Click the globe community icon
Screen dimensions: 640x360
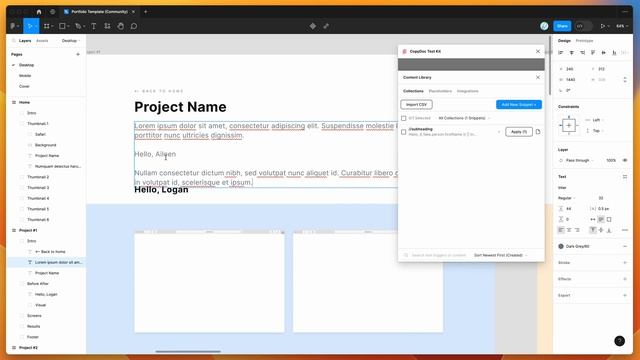(53, 12)
